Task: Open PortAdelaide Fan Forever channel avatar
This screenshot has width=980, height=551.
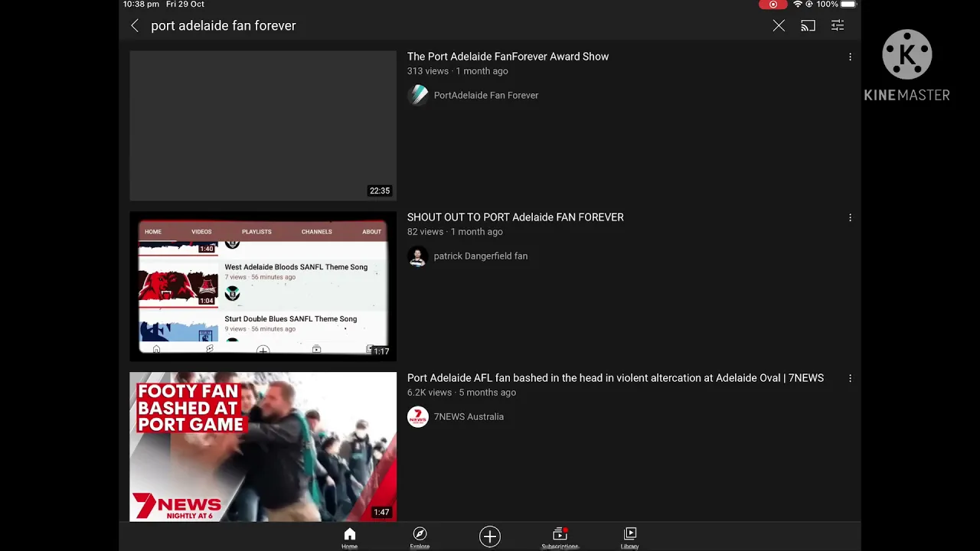Action: point(418,95)
